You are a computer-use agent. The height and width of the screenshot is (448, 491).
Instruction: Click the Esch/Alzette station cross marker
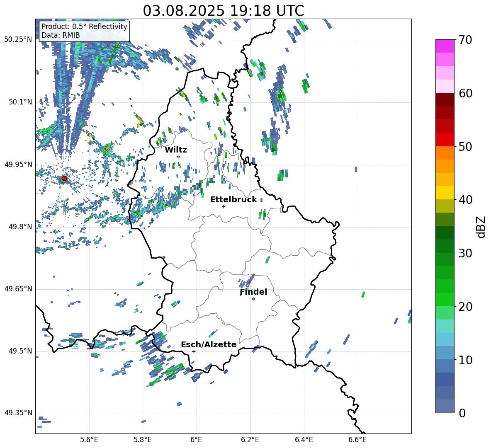tap(194, 351)
